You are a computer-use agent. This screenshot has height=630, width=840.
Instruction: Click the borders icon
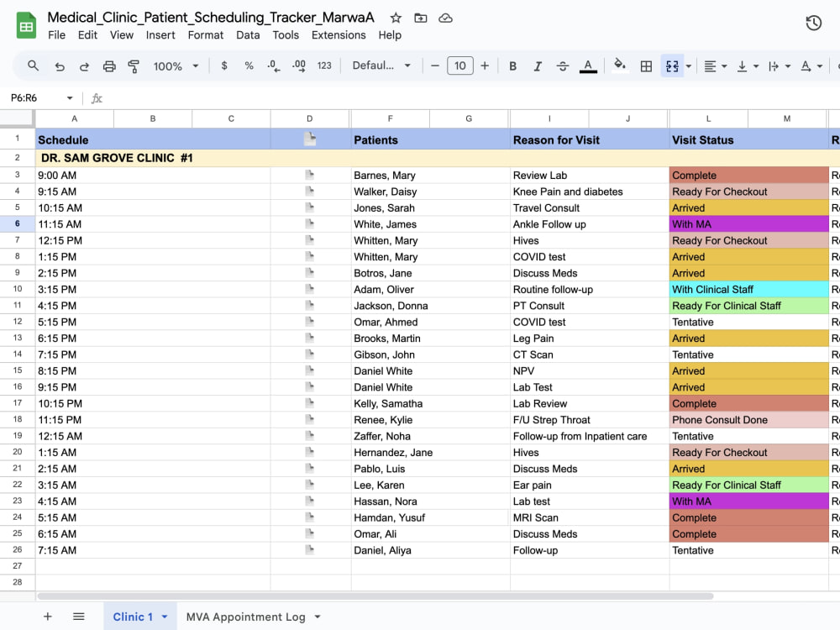(x=646, y=66)
